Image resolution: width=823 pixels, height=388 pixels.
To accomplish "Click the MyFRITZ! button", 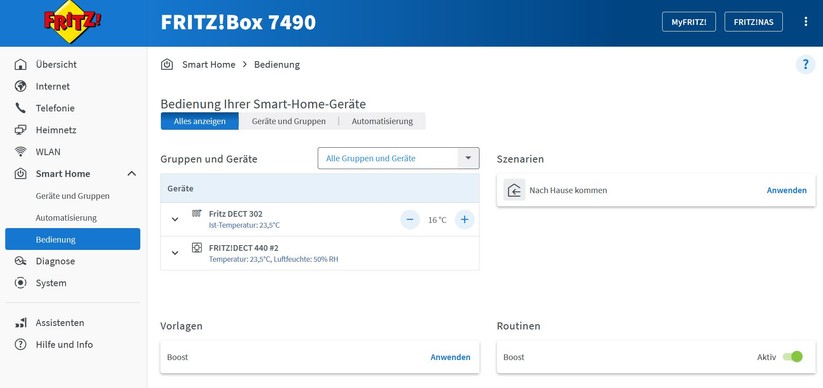I will (x=689, y=22).
